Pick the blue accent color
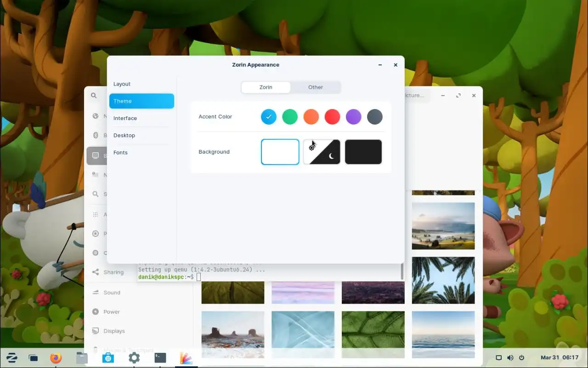 [x=269, y=117]
